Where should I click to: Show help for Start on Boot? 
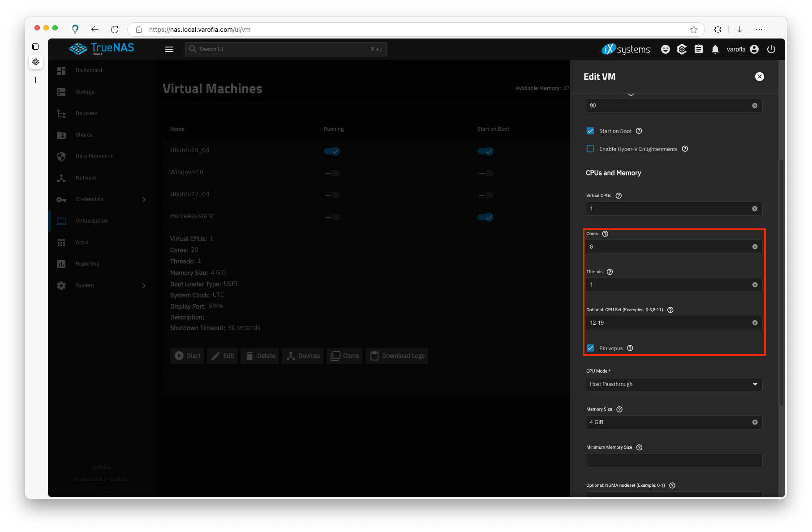(x=639, y=131)
